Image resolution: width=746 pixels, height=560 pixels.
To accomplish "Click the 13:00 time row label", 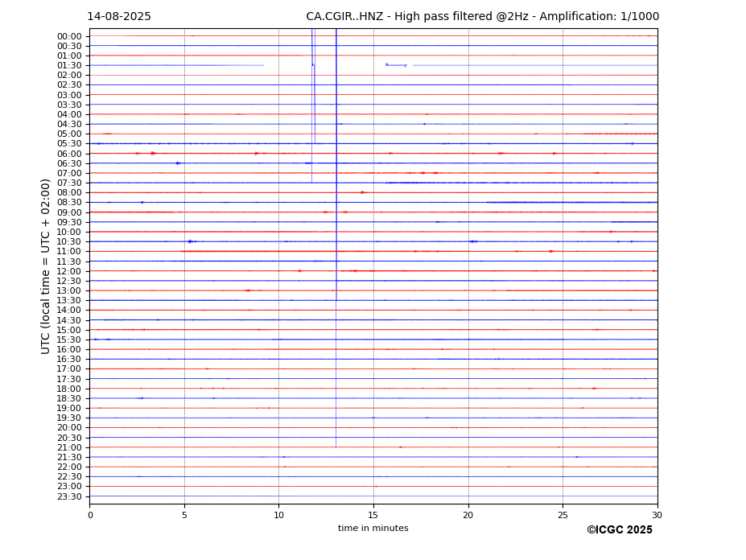I will (69, 290).
